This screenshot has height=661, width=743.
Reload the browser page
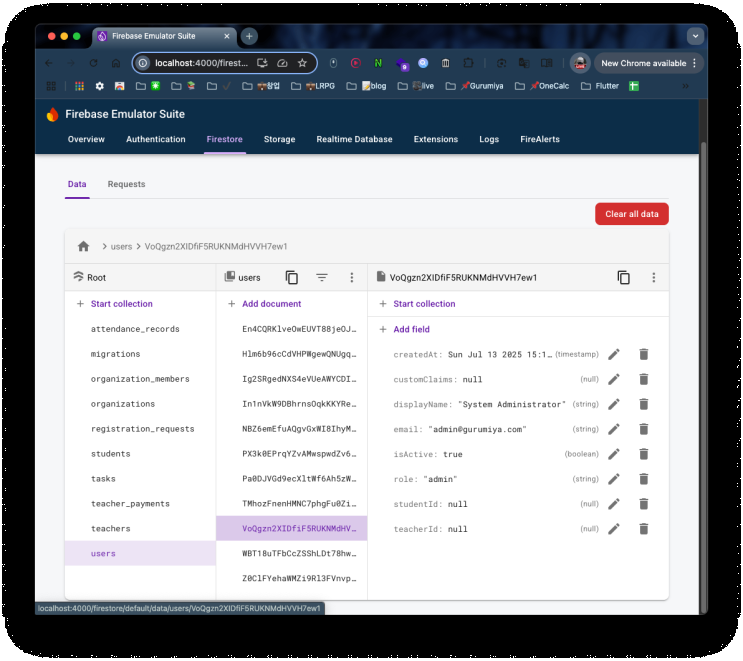(x=93, y=63)
